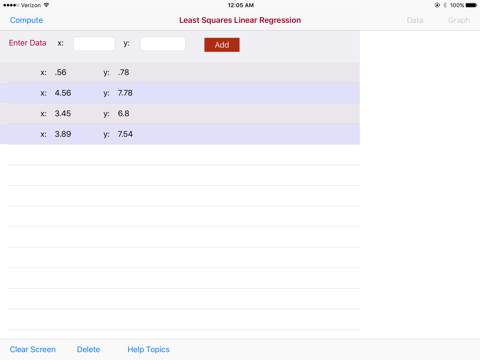
Task: Click the red Add button
Action: (222, 45)
